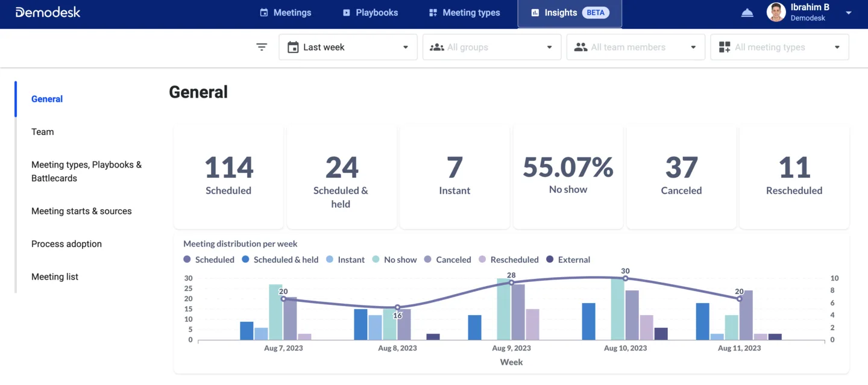
Task: Toggle No show legend entry
Action: [x=394, y=260]
